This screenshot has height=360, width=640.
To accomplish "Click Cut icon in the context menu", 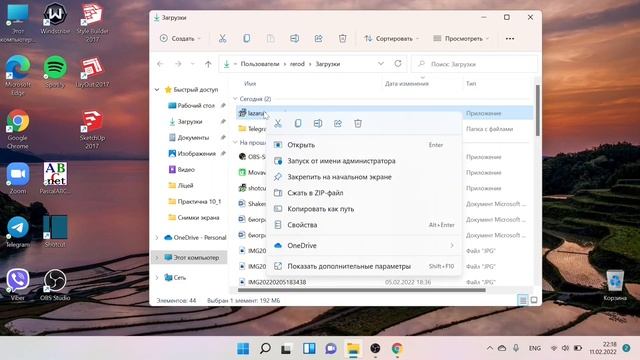I will 278,123.
